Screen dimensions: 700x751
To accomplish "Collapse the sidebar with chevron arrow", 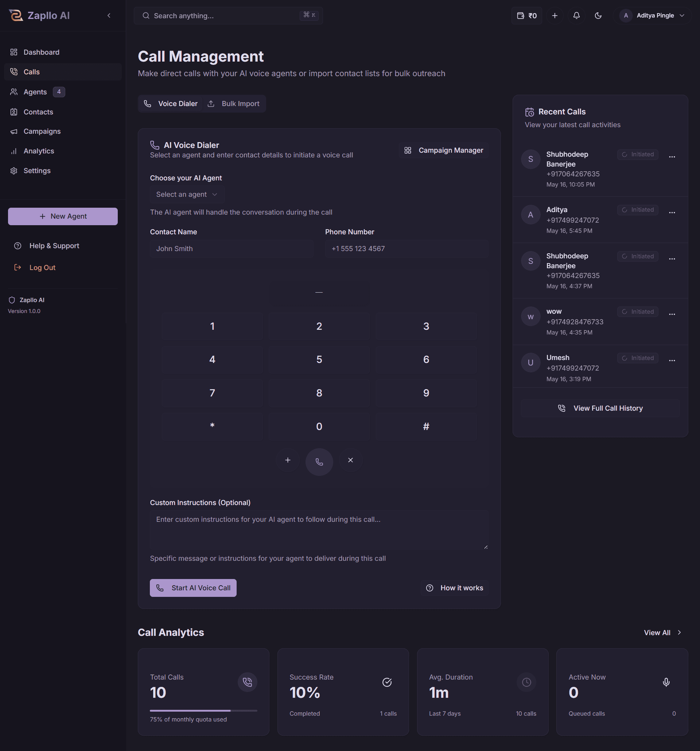I will [109, 16].
